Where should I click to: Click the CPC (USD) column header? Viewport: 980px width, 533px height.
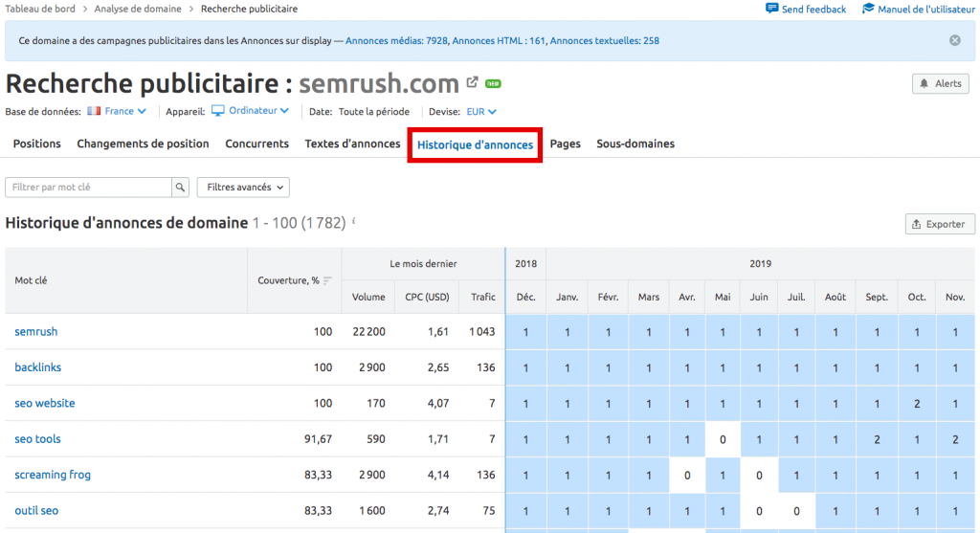(427, 297)
